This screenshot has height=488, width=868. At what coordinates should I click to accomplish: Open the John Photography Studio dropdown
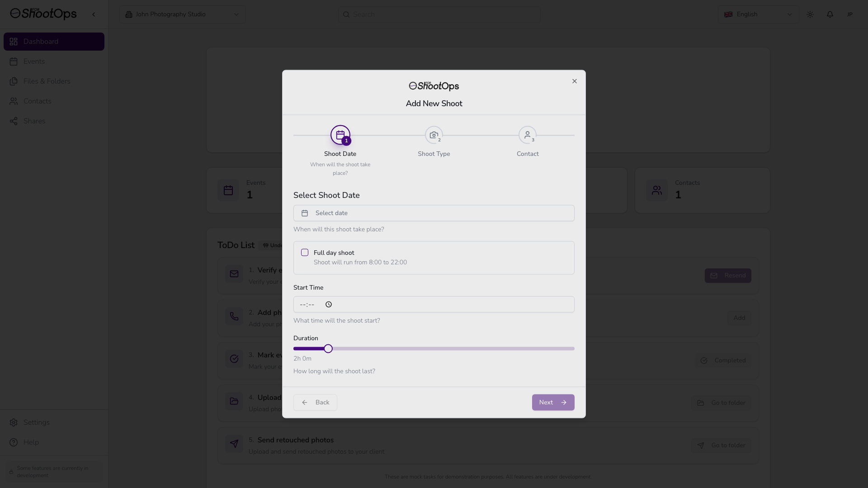[182, 14]
